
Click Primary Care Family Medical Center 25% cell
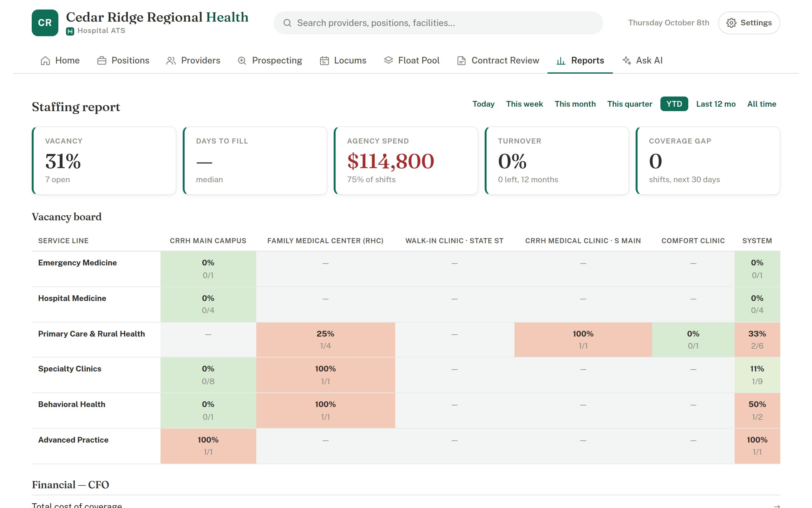coord(325,340)
